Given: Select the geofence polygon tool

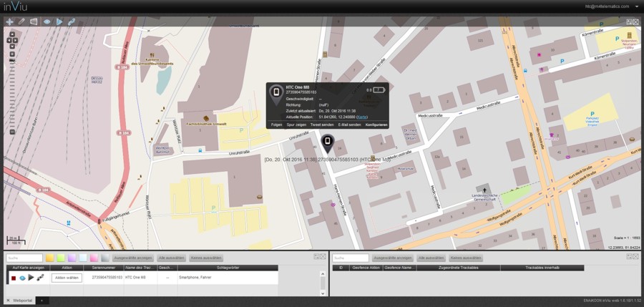Looking at the screenshot, I should (x=34, y=21).
